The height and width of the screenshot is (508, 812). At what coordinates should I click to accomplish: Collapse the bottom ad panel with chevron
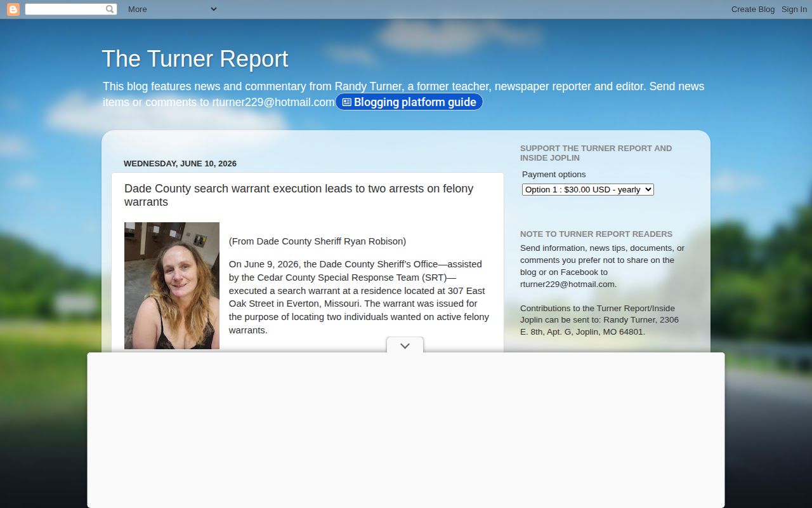tap(405, 345)
